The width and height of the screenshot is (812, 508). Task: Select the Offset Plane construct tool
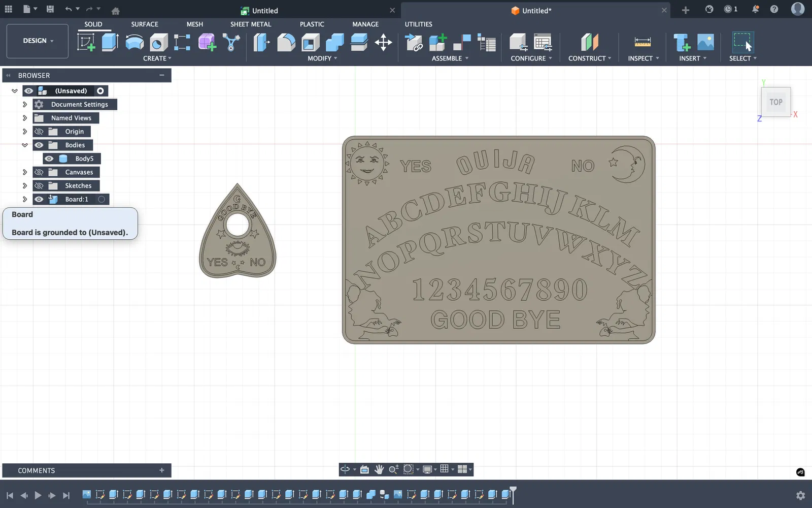tap(590, 42)
